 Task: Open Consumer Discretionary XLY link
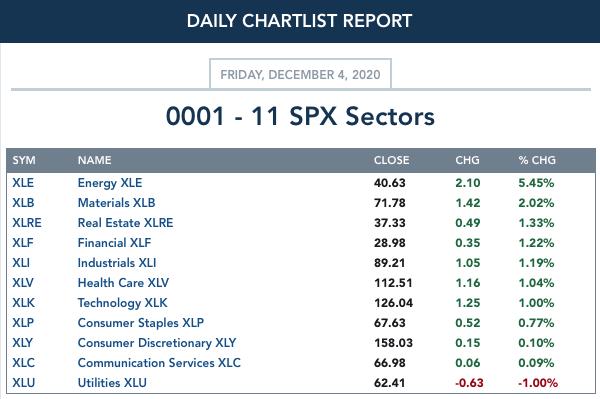pos(157,343)
